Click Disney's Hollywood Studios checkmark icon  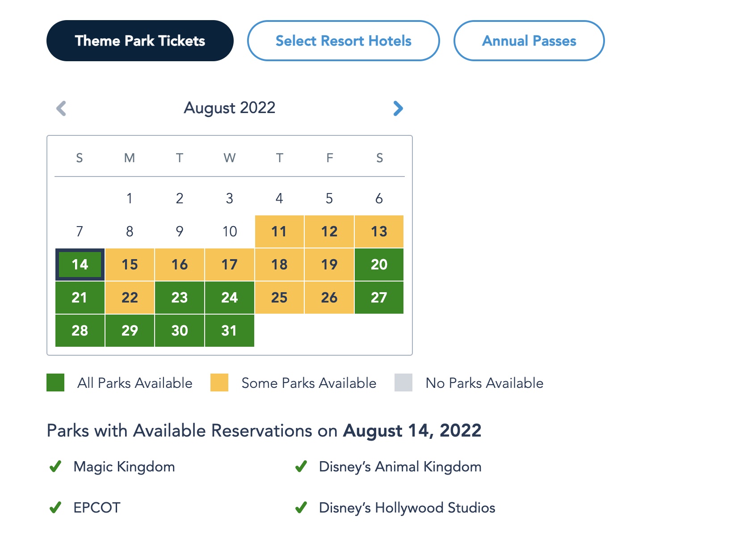[x=301, y=508]
